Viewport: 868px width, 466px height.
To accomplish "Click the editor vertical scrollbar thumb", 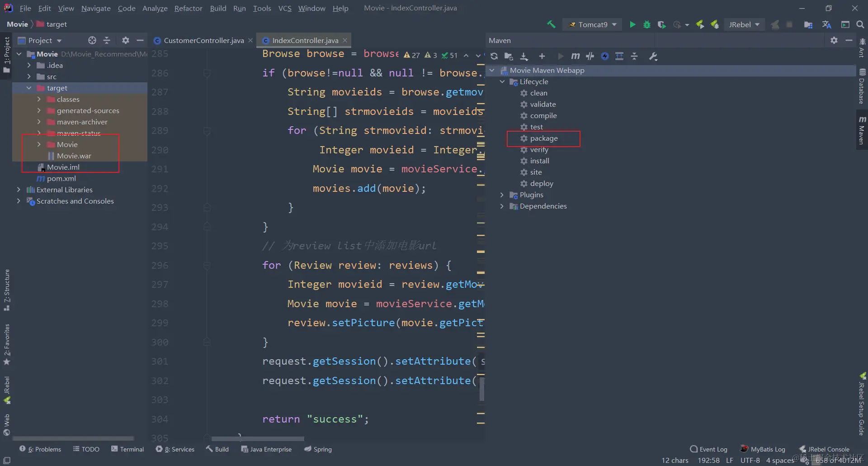I will (x=482, y=388).
